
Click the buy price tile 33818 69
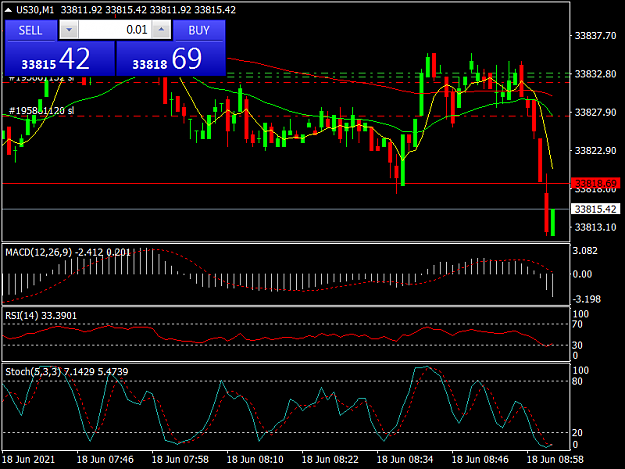[x=171, y=59]
